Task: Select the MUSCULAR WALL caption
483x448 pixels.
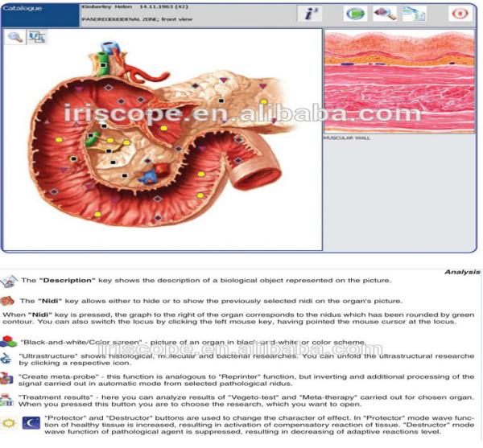Action: (x=347, y=138)
